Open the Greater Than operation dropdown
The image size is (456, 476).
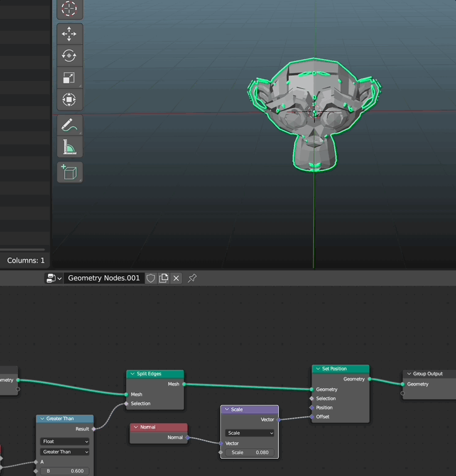click(65, 452)
